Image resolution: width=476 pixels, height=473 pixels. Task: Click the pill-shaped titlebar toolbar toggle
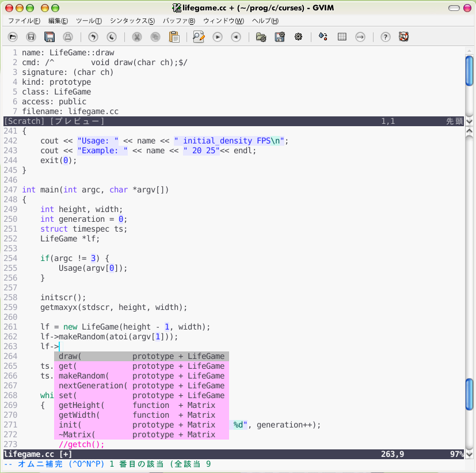tap(454, 8)
